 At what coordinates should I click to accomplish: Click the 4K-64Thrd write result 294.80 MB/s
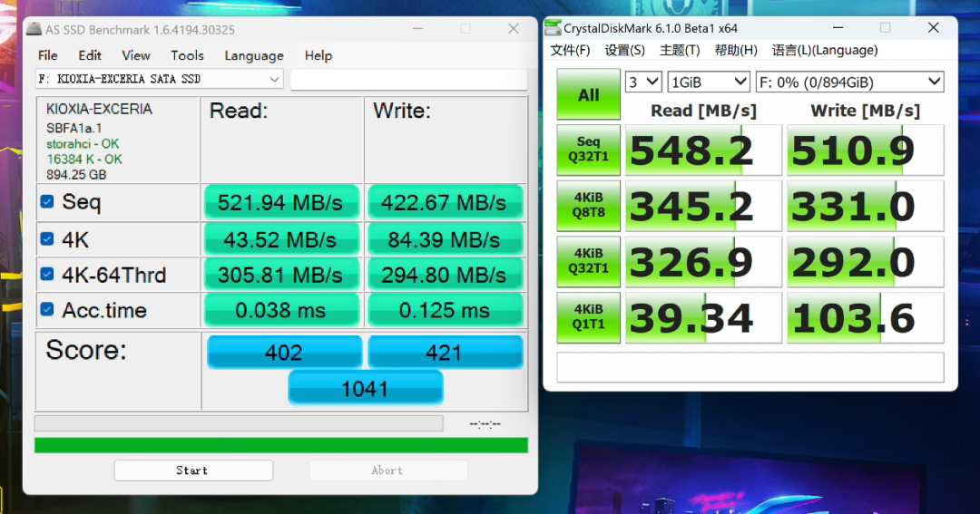click(445, 275)
